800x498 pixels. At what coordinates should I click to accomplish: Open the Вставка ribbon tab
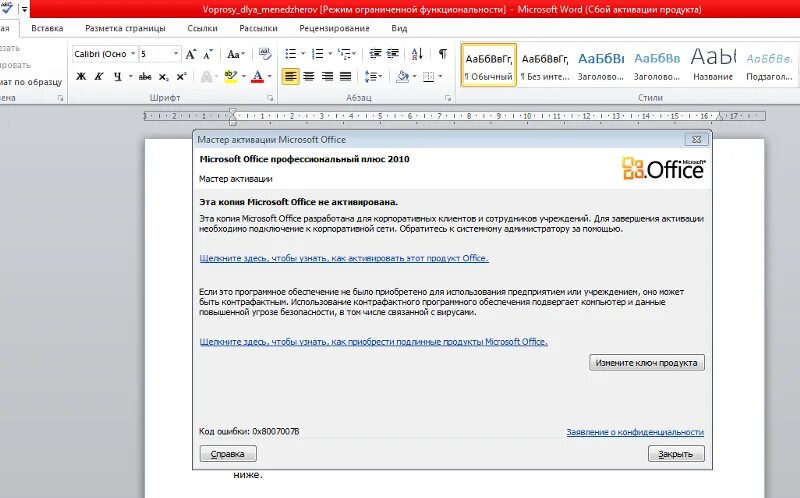[x=47, y=28]
